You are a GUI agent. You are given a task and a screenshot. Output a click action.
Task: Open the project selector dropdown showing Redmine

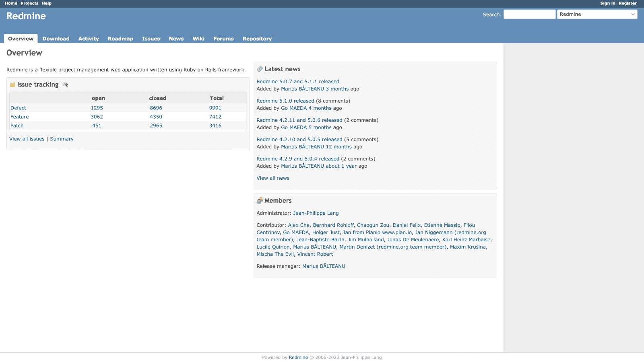pos(597,14)
